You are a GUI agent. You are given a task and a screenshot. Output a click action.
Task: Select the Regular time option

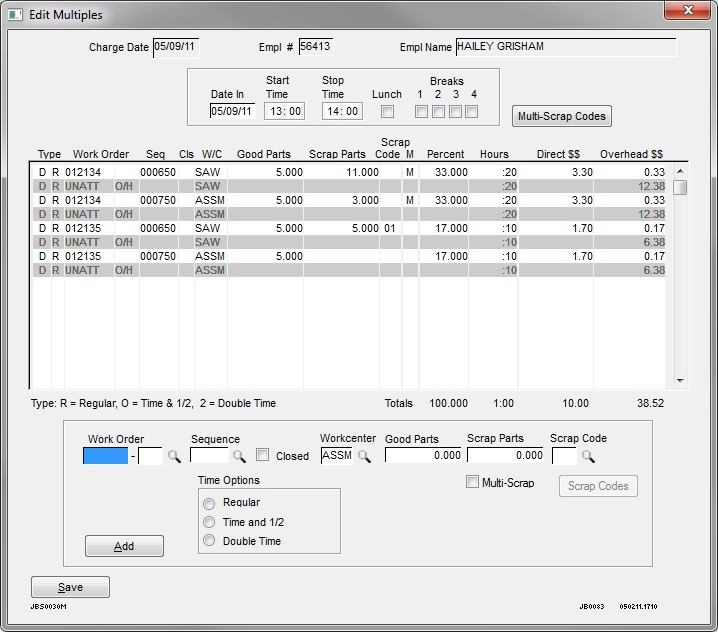pos(209,503)
